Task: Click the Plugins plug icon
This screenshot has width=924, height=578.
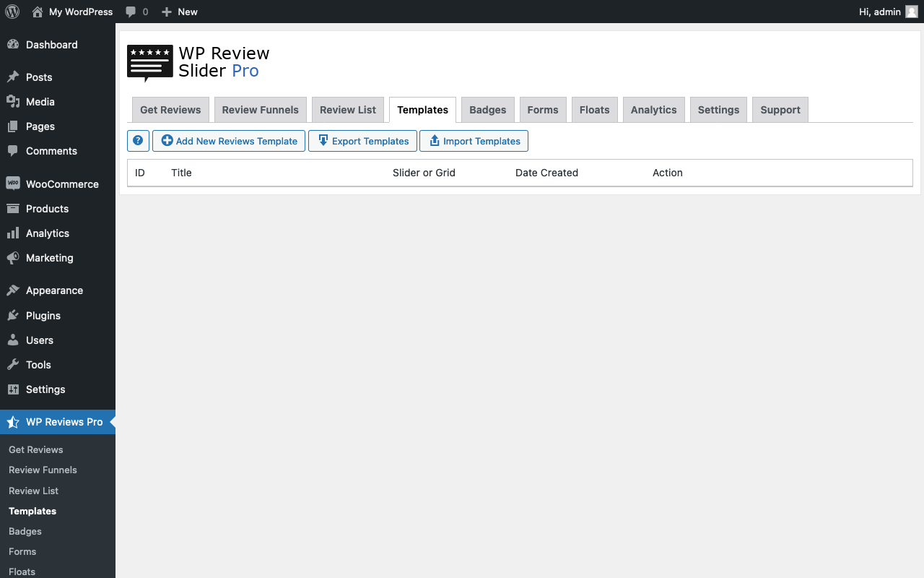Action: (13, 316)
